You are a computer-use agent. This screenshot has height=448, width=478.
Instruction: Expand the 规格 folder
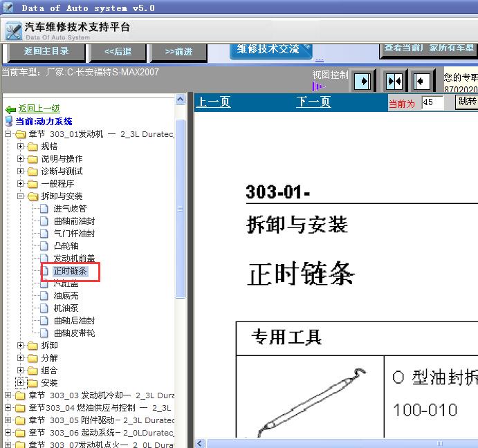point(21,147)
